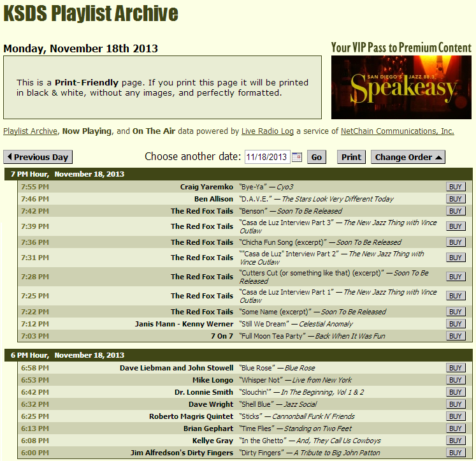Screen dimensions: 476x461
Task: Toggle Change Order sorting button
Action: tap(408, 157)
